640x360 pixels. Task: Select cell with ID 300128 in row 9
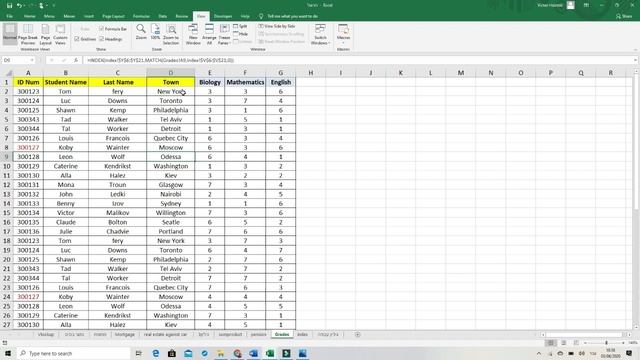coord(28,157)
